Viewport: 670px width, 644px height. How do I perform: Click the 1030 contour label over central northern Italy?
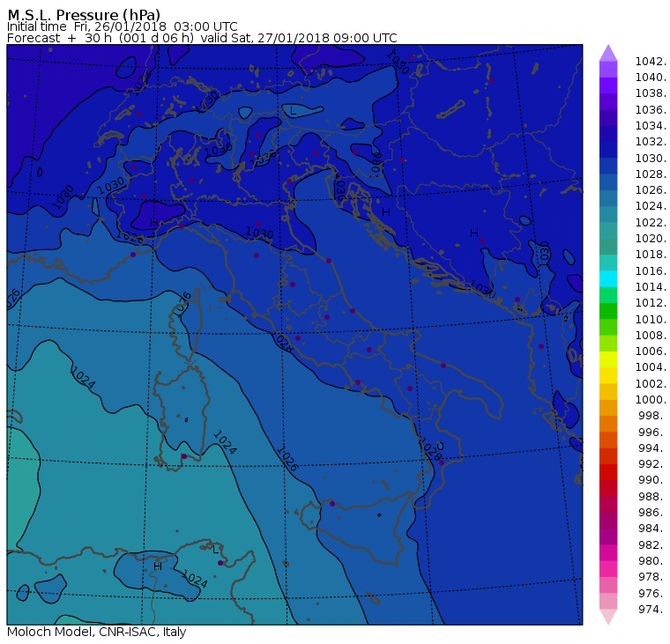(259, 233)
